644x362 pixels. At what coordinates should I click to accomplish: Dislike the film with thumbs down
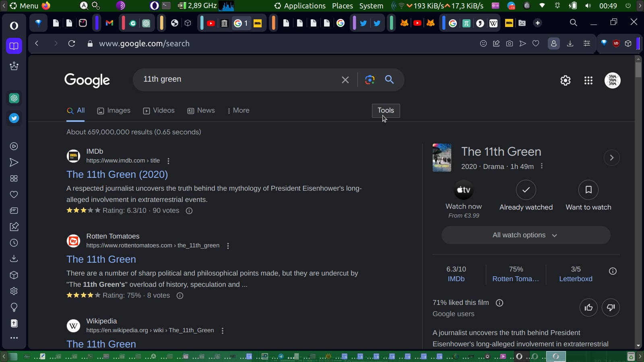[611, 308]
